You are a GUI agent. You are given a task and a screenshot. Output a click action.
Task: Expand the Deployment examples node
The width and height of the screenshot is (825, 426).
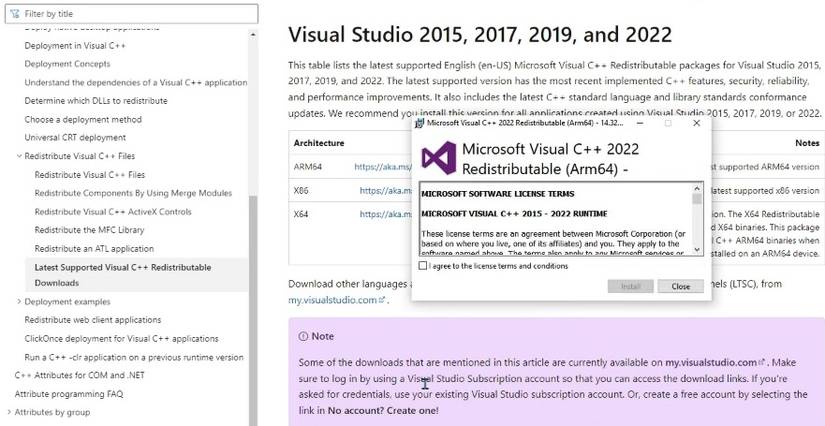(19, 301)
